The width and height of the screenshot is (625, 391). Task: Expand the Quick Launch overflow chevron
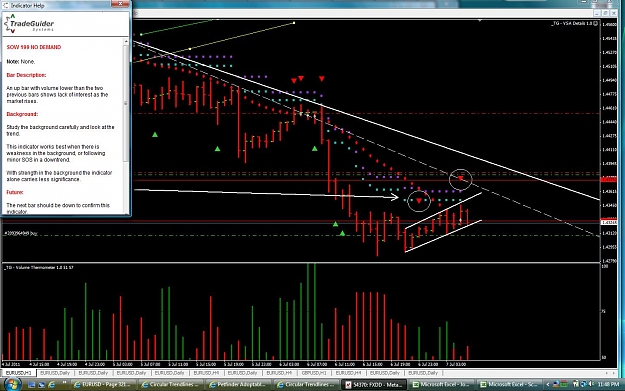pyautogui.click(x=64, y=383)
